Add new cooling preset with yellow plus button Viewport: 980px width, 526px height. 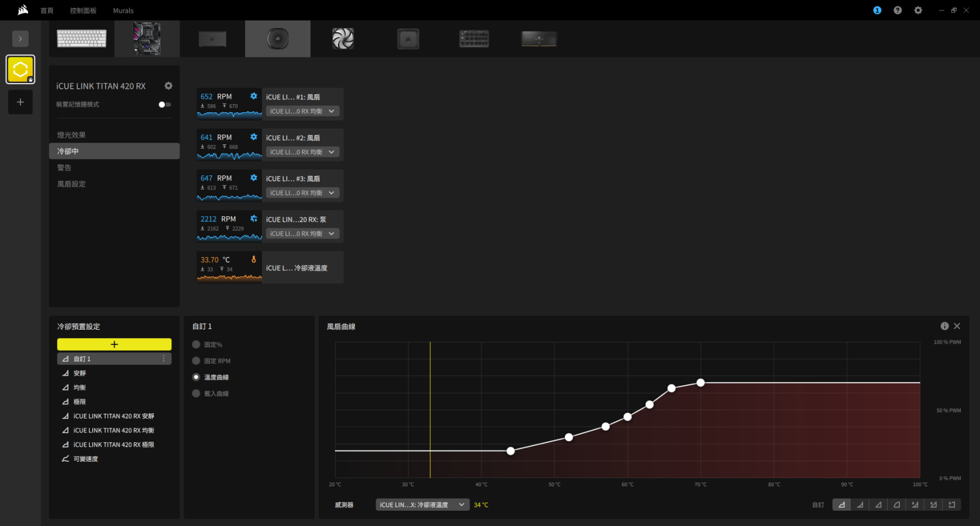tap(114, 344)
